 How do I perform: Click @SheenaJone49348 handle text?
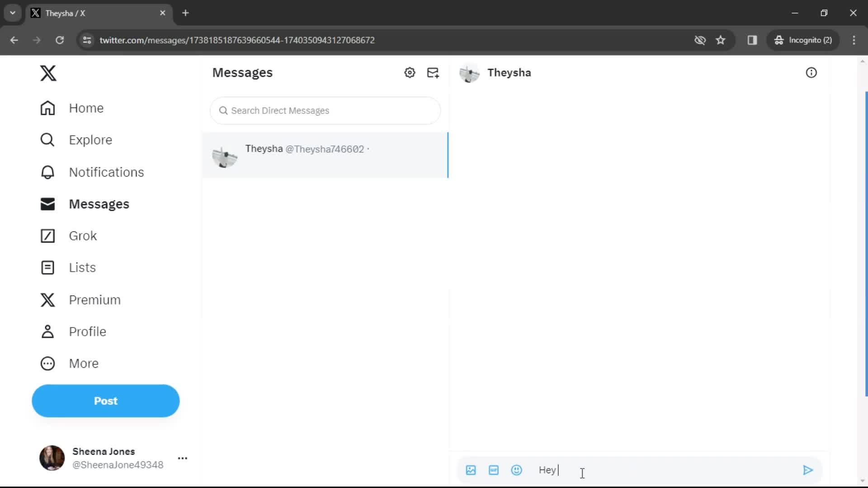click(x=118, y=465)
